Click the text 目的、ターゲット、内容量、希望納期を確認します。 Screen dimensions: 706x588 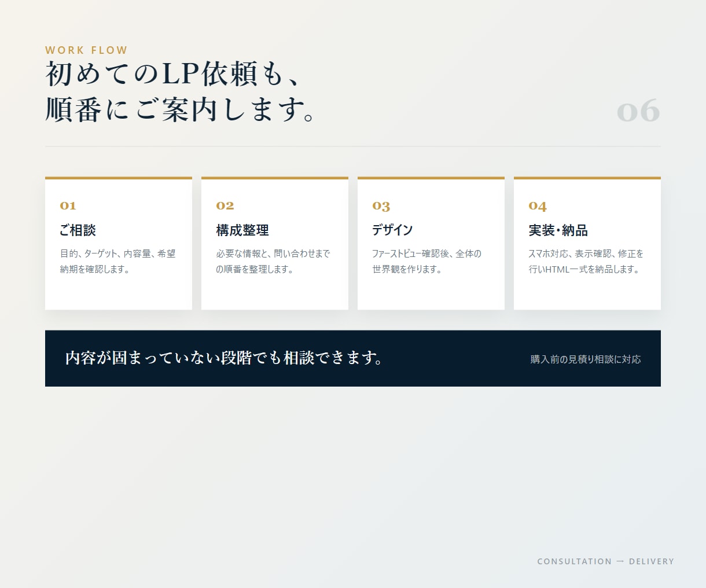(118, 261)
